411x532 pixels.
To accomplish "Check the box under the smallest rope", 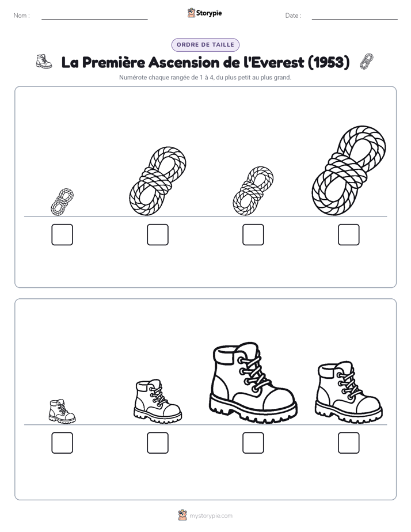I will click(x=62, y=234).
